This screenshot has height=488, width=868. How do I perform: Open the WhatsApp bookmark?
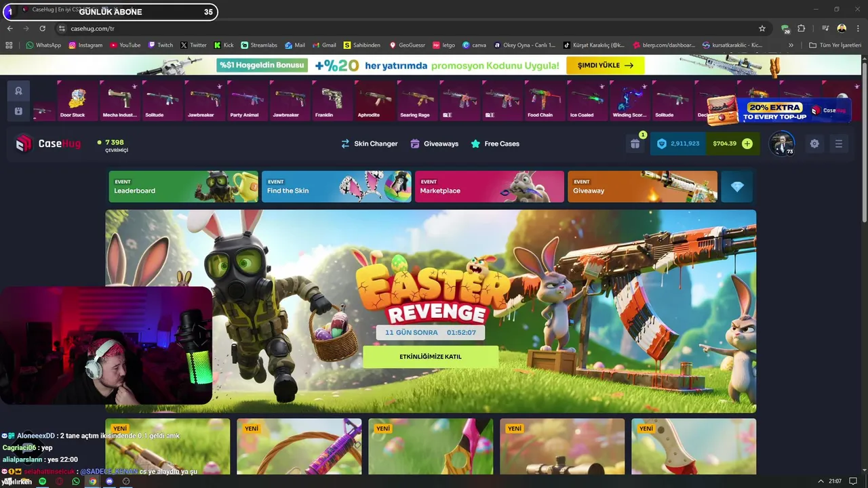(43, 45)
